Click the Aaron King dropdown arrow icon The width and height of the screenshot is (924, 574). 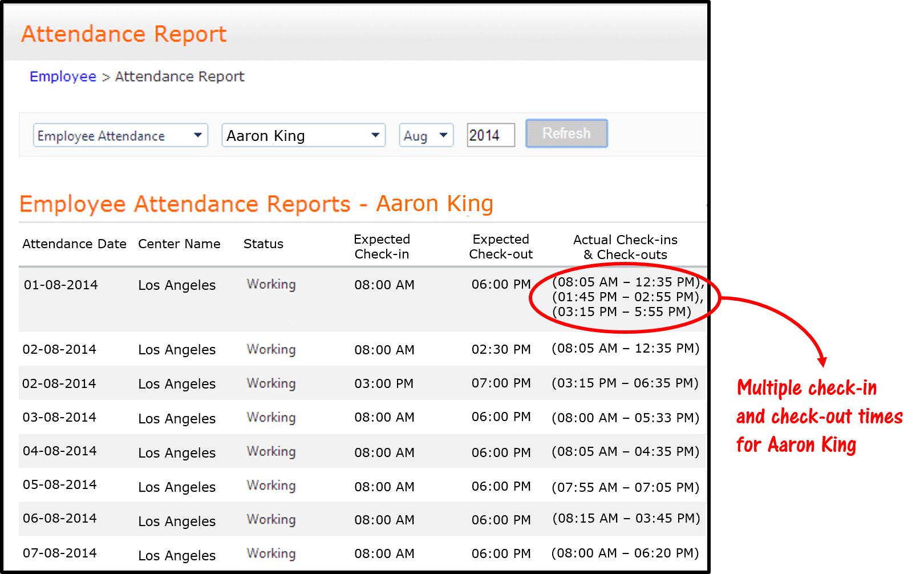(x=375, y=135)
